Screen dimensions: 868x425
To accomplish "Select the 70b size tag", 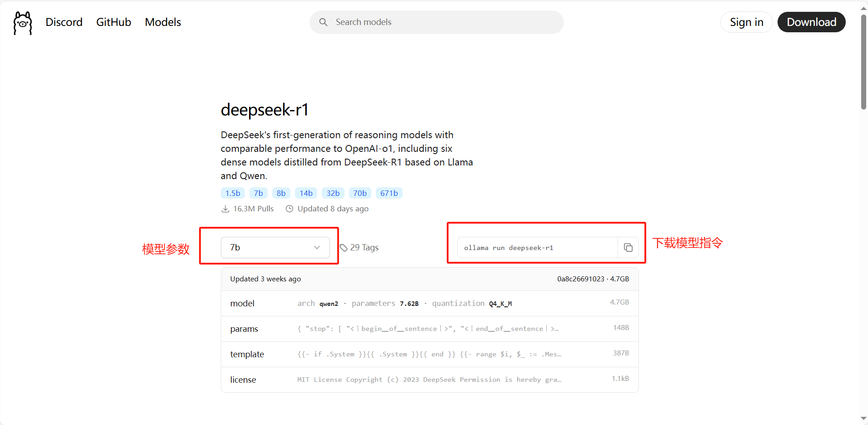I will (x=360, y=193).
